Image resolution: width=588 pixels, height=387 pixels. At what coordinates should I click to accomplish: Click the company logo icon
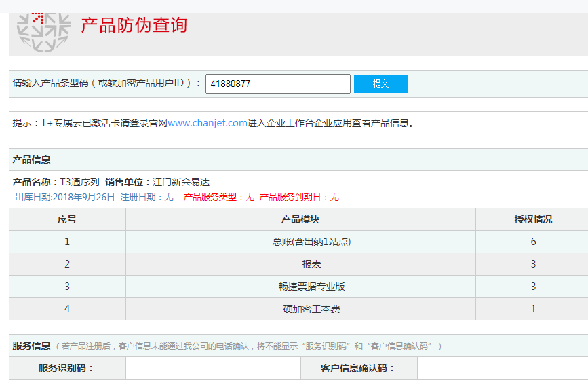pyautogui.click(x=44, y=33)
